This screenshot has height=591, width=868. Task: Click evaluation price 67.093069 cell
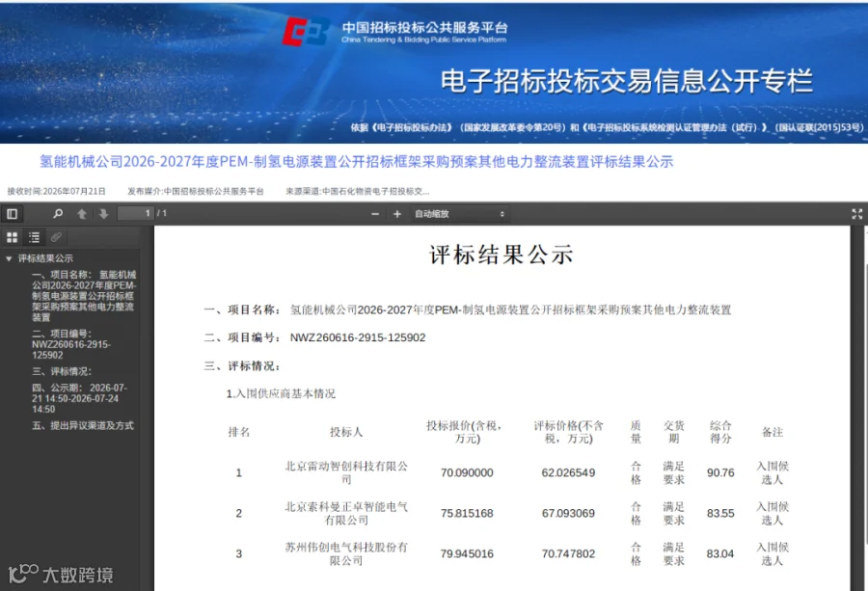[568, 513]
